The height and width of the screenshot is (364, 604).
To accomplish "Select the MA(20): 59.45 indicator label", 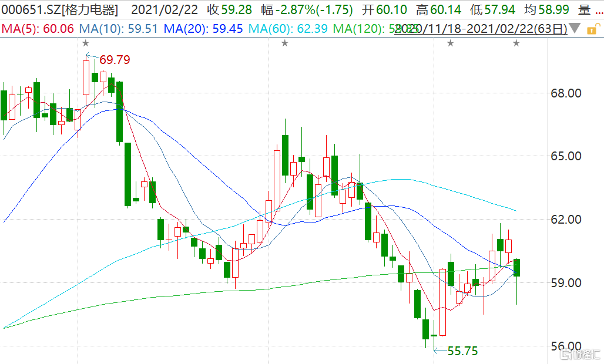I will coord(203,29).
